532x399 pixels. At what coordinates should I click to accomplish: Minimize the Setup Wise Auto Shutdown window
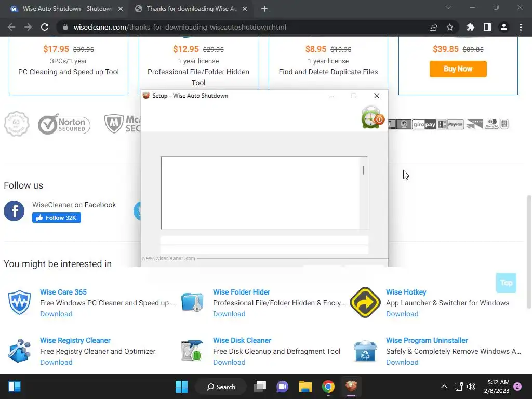tap(331, 96)
